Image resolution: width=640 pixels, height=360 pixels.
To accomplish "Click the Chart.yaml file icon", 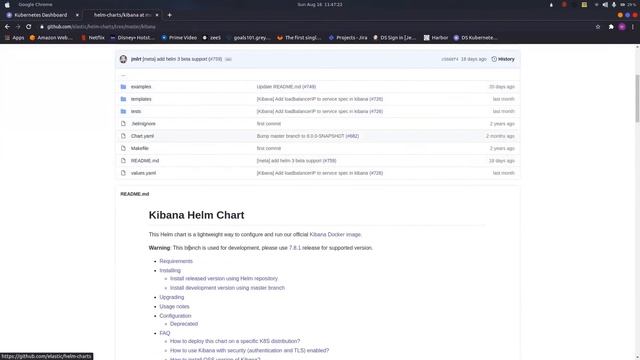I will [x=123, y=136].
